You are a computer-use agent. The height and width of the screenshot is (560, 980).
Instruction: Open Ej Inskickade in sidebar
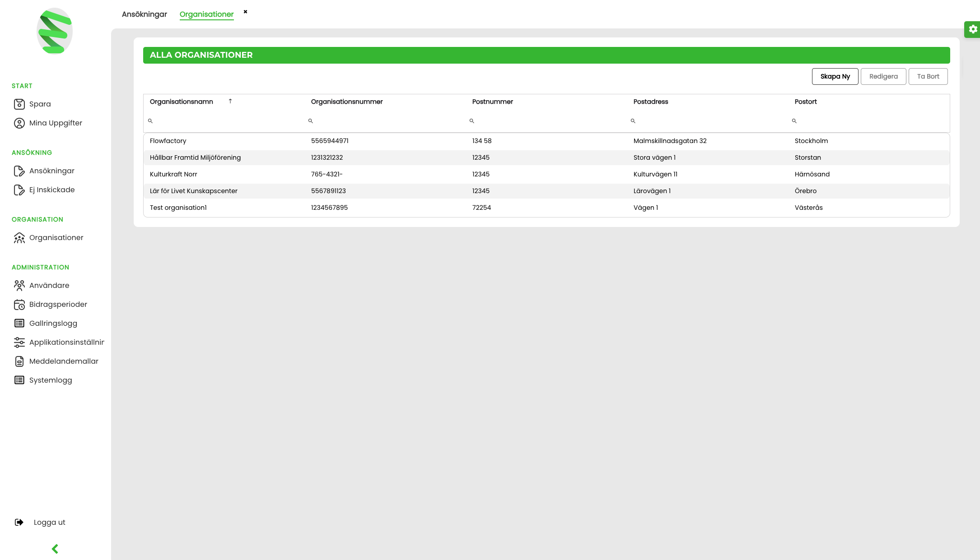click(x=51, y=190)
